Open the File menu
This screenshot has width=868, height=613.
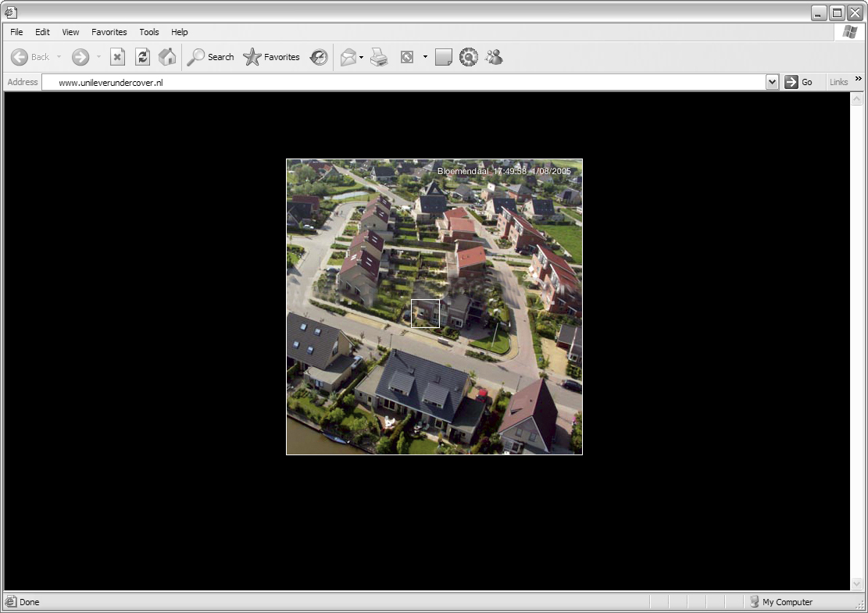16,32
